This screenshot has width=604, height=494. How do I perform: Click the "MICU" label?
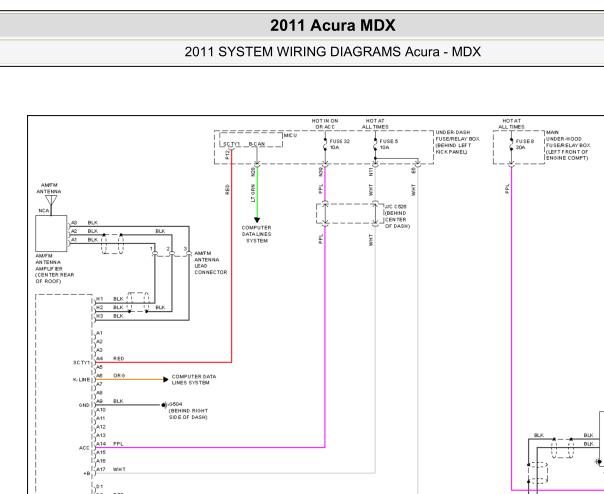click(290, 136)
